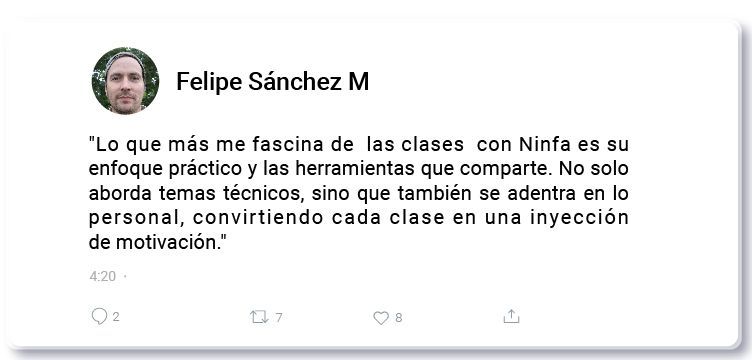Like the post with the heart icon
Image resolution: width=752 pixels, height=360 pixels.
(x=381, y=318)
